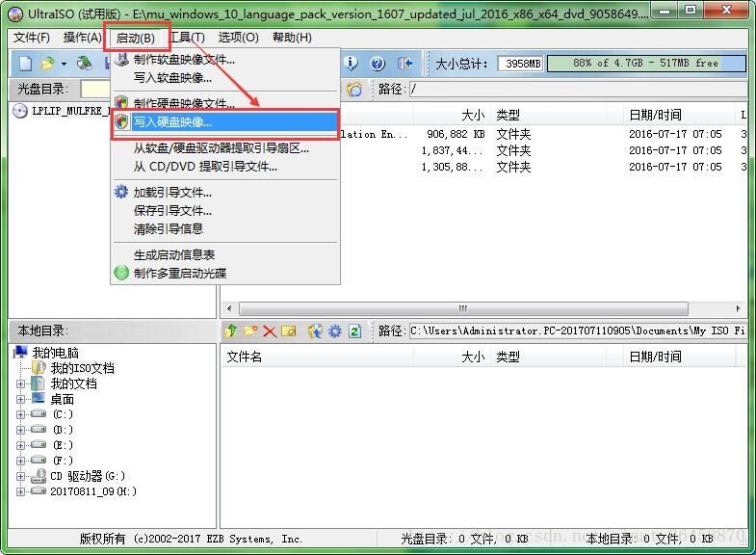The width and height of the screenshot is (756, 555).
Task: Expand the 我的文档 tree node
Action: click(20, 384)
